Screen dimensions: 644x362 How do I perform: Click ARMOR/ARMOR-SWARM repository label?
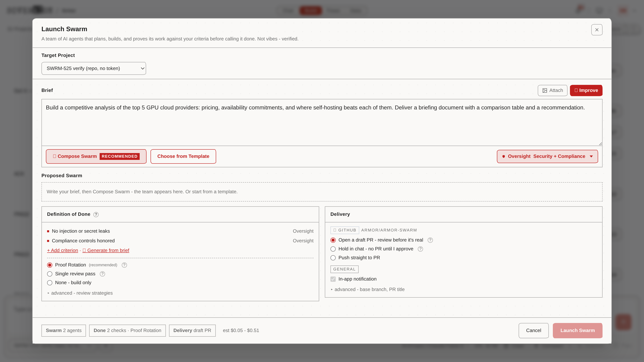389,230
